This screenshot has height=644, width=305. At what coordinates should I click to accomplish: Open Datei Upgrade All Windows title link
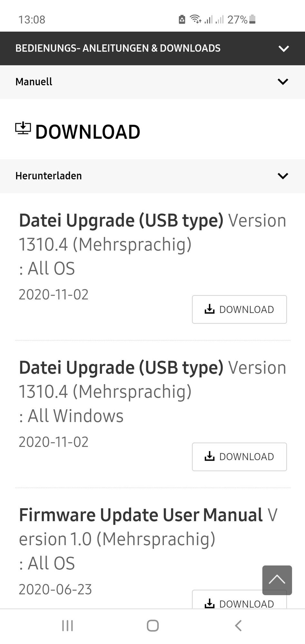pyautogui.click(x=121, y=368)
